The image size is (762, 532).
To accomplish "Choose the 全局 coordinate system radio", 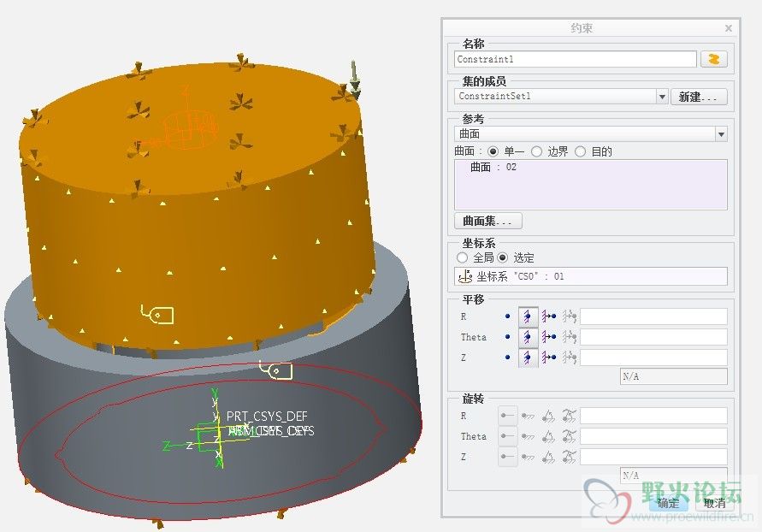I will tap(462, 257).
